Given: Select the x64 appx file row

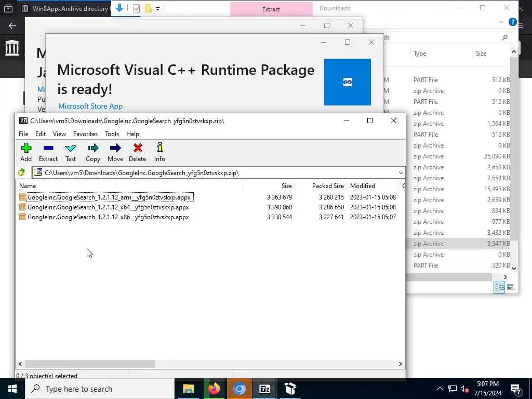Looking at the screenshot, I should (x=209, y=207).
